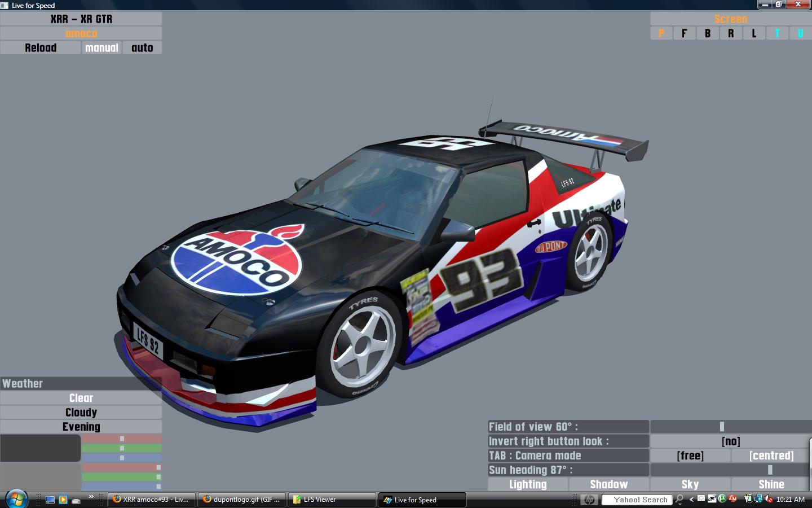Toggle Invert right button look [no]

click(731, 441)
